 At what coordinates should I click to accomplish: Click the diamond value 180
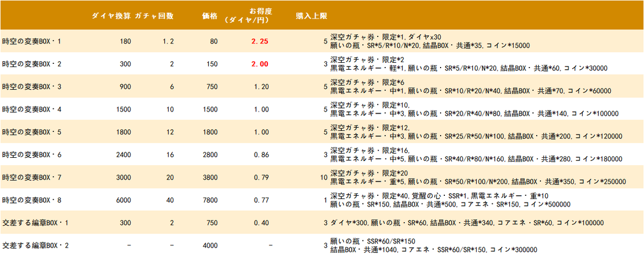pyautogui.click(x=125, y=41)
